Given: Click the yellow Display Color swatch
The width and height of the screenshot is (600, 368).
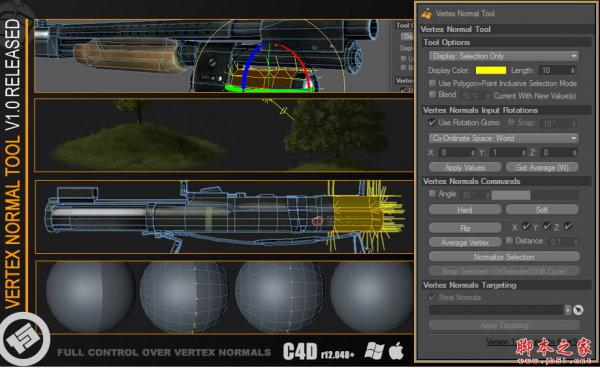Looking at the screenshot, I should click(491, 70).
